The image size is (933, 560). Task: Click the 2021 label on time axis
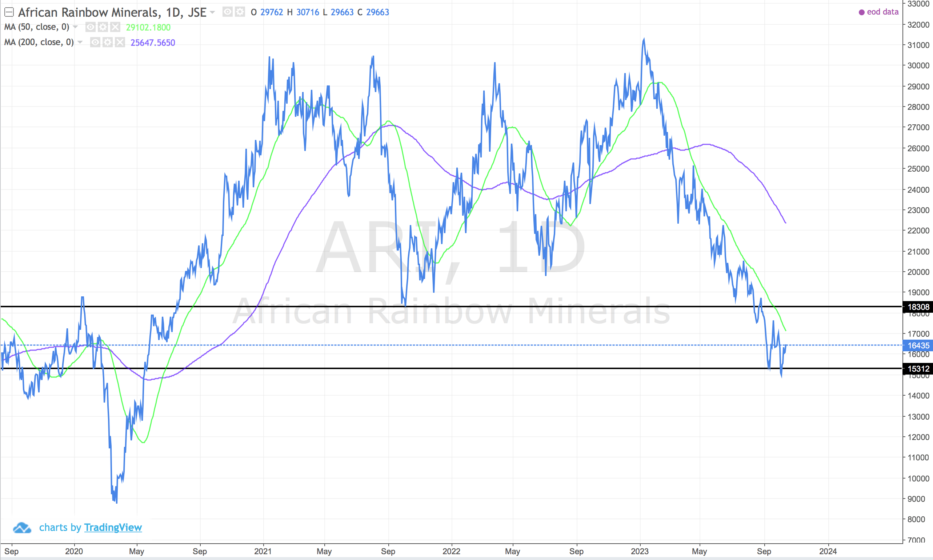coord(263,551)
